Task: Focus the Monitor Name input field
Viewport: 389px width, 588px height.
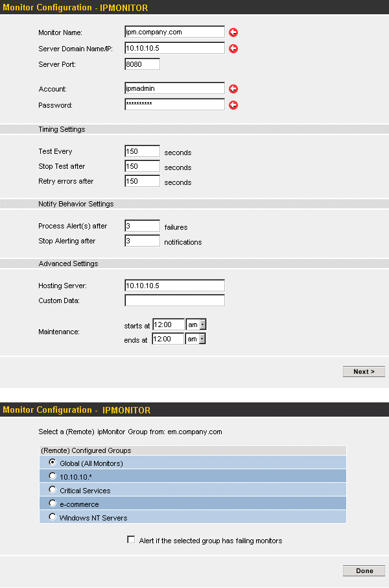Action: [174, 32]
